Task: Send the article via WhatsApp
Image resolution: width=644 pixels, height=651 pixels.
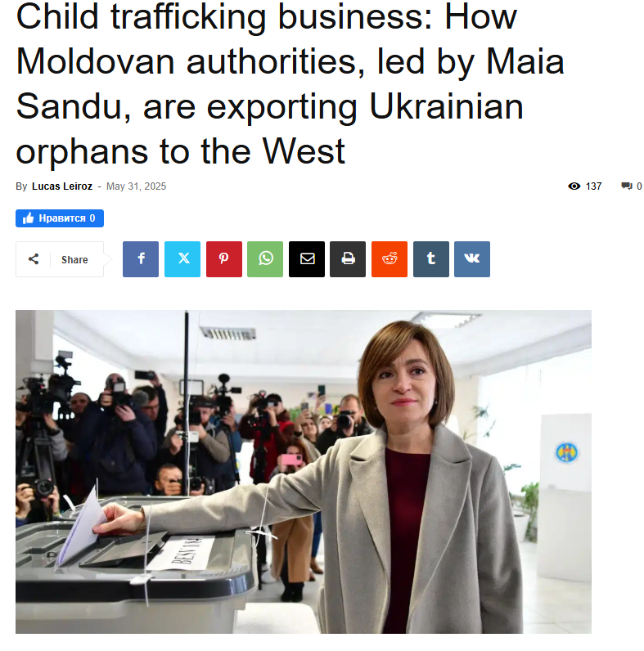Action: (265, 259)
